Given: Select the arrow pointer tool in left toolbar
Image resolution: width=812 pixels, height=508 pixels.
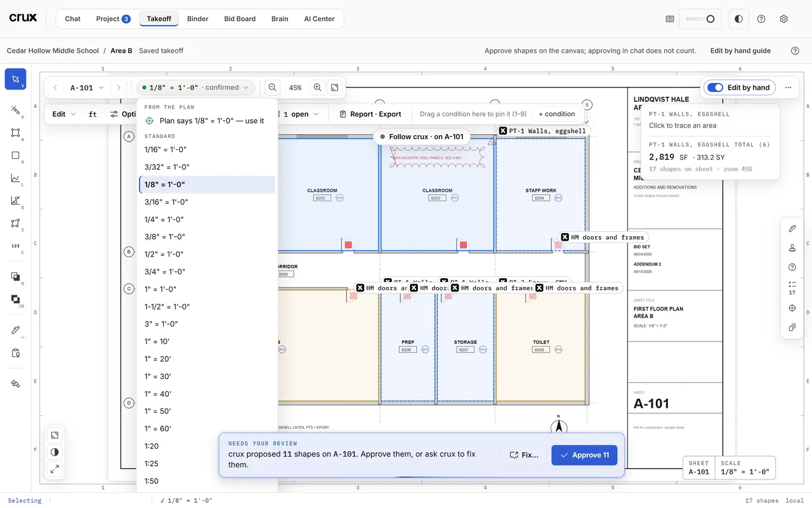Looking at the screenshot, I should point(16,79).
